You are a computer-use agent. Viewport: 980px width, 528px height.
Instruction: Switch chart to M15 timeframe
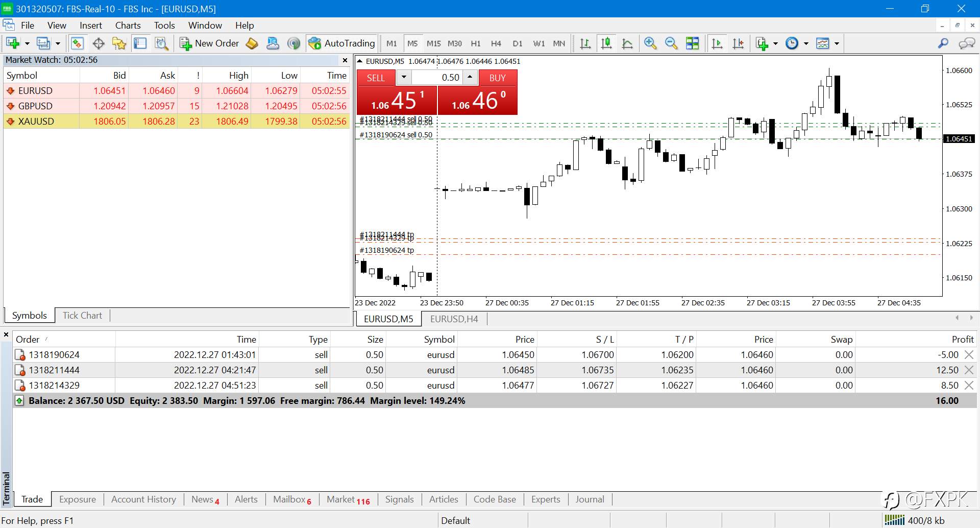(433, 43)
